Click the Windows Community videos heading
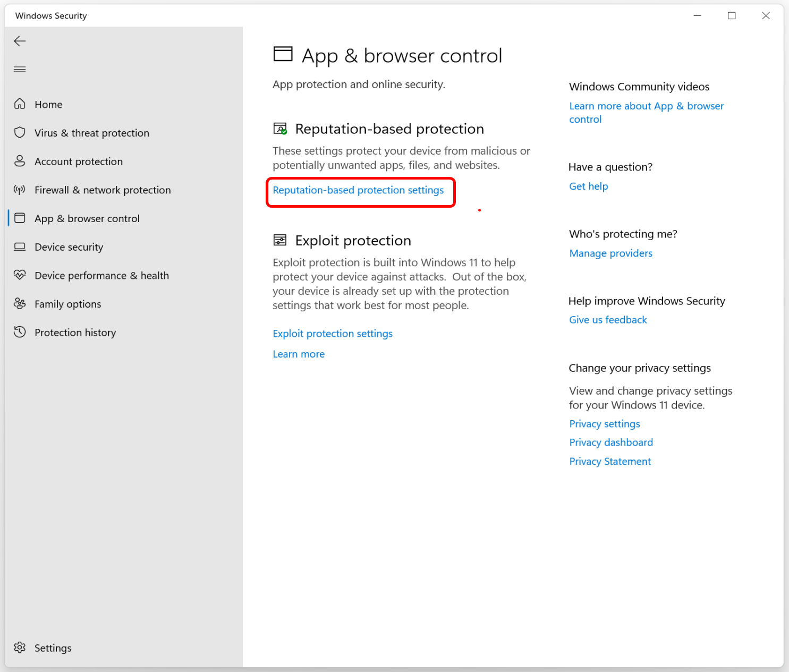This screenshot has width=789, height=672. pos(639,87)
